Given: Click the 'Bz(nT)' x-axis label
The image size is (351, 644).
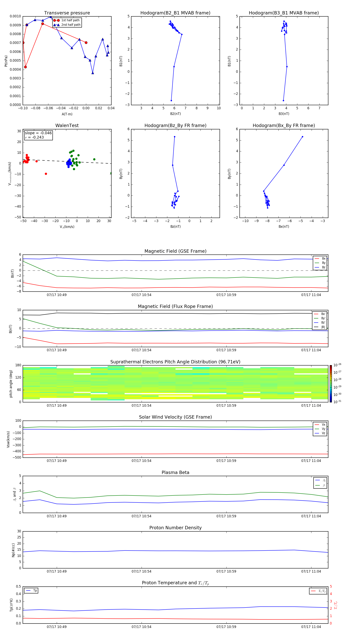Looking at the screenshot, I should [x=175, y=227].
